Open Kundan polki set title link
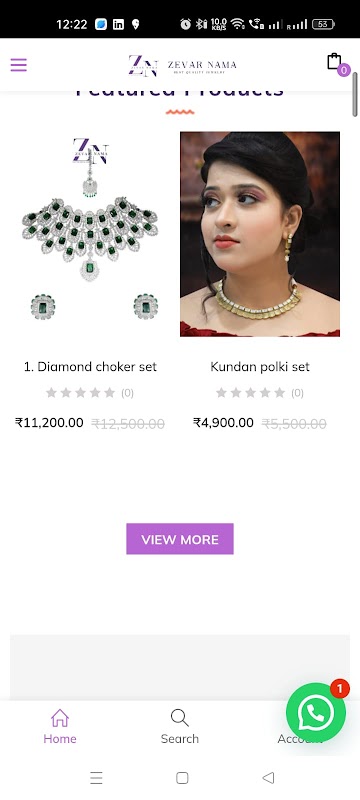Image resolution: width=360 pixels, height=800 pixels. 260,366
